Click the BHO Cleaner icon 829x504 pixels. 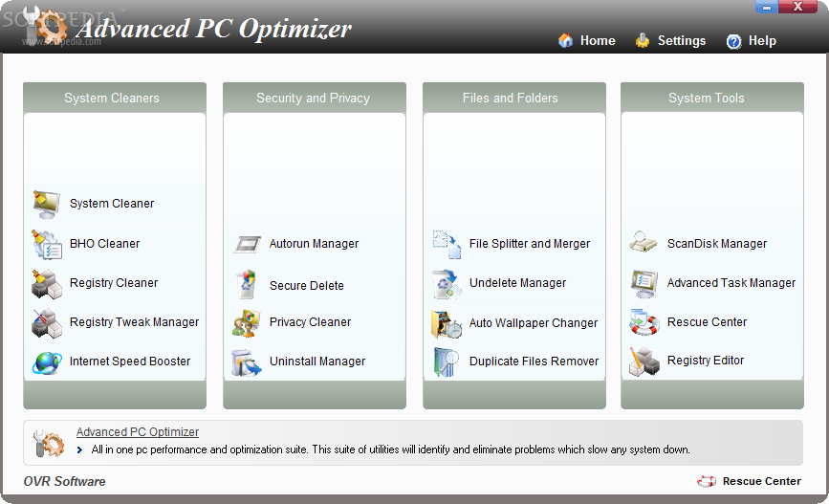(47, 244)
